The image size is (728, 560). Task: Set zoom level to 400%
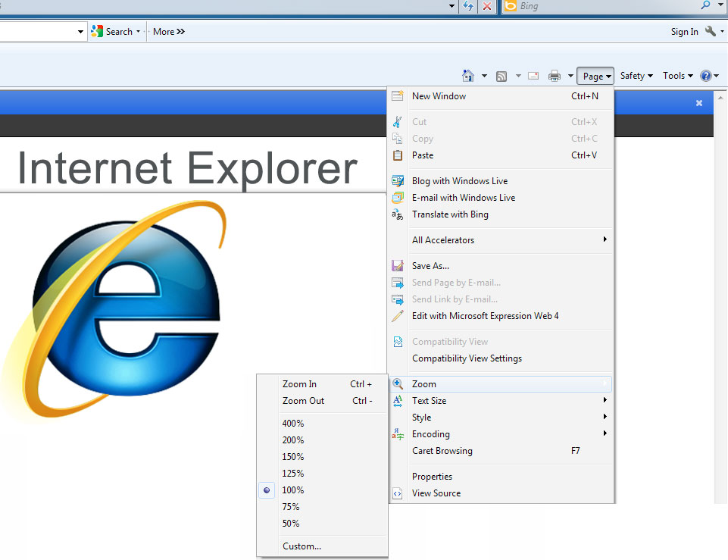coord(322,423)
